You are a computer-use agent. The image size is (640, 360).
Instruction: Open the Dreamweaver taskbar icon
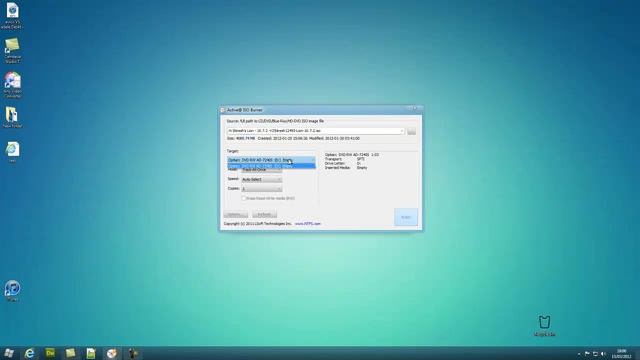(50, 353)
